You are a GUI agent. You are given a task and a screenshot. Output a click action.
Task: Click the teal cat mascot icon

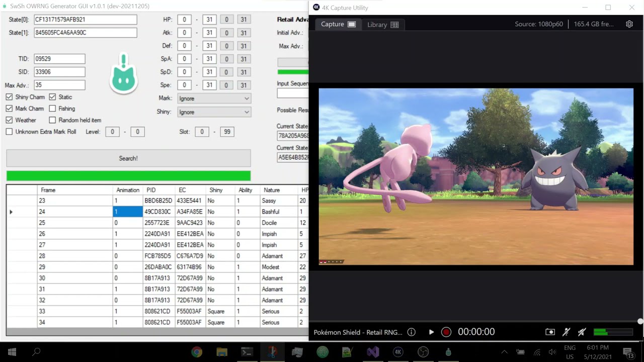click(x=124, y=74)
